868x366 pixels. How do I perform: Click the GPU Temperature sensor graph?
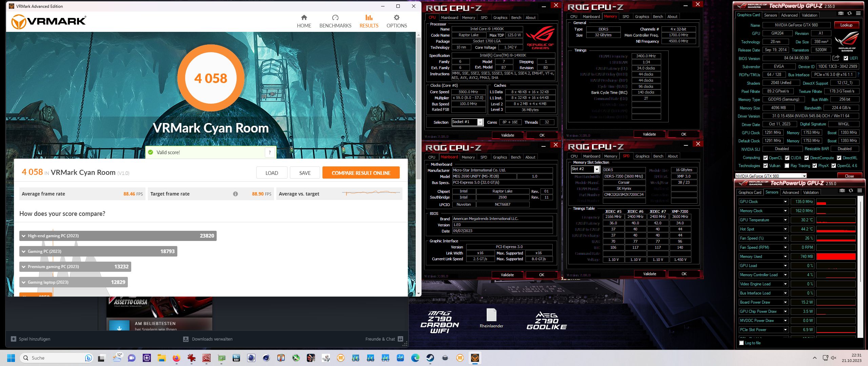[x=836, y=220]
